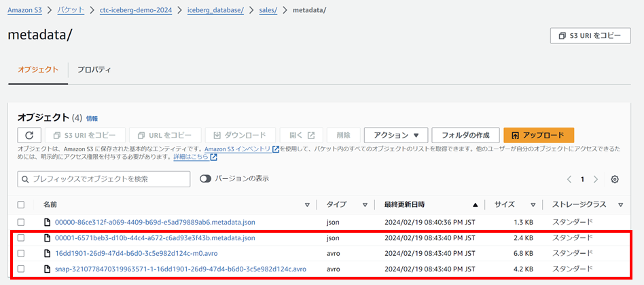The image size is (644, 285).
Task: Open sales/ breadcrumb link
Action: click(268, 10)
